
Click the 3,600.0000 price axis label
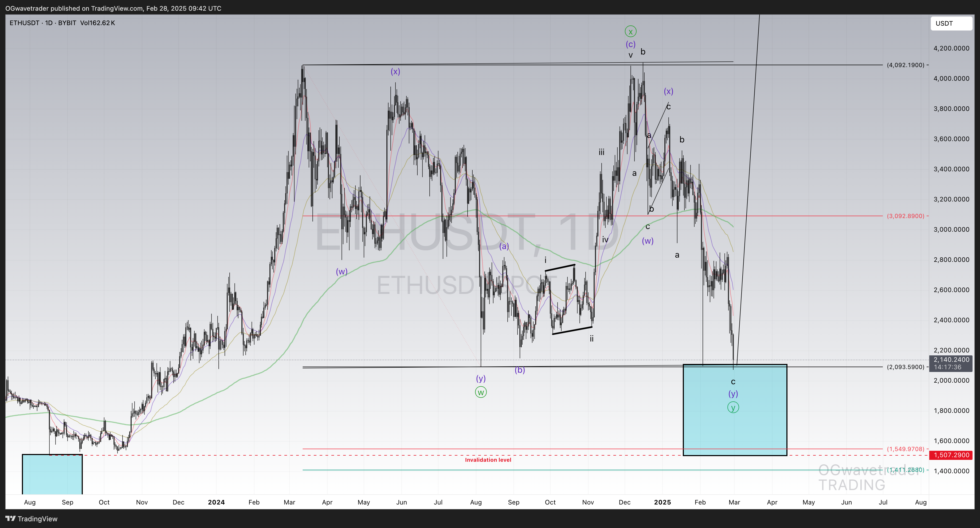point(951,139)
